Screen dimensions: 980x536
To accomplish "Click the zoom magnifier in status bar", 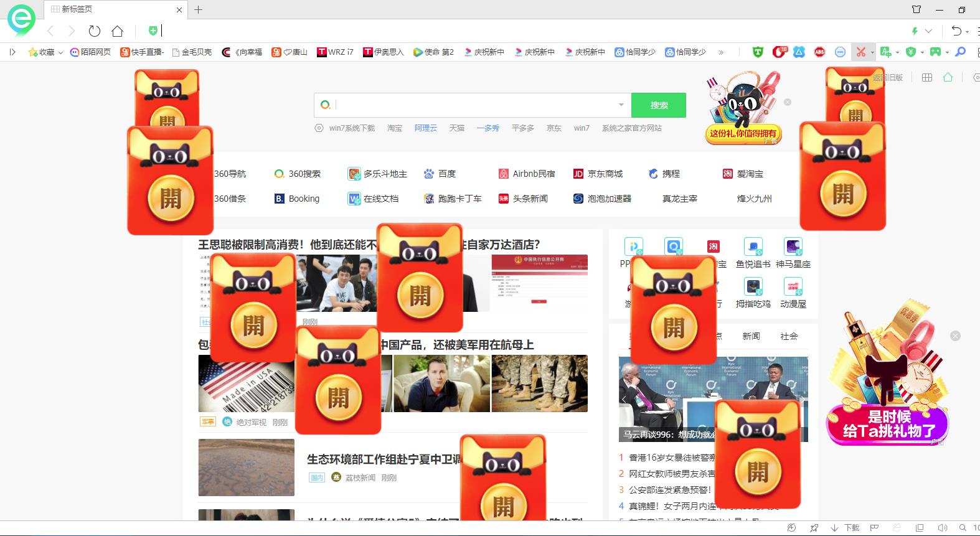I will click(x=963, y=528).
